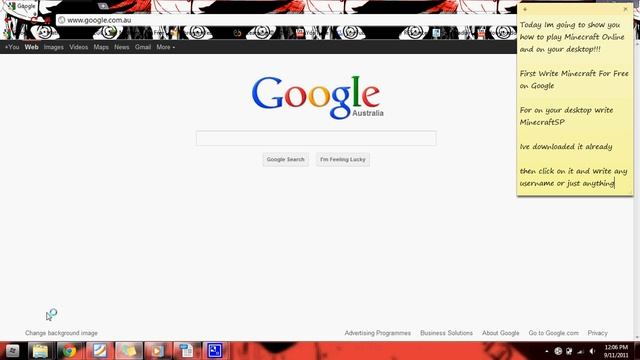Follow the Go to Google.com link
This screenshot has height=360, width=640.
pos(553,333)
